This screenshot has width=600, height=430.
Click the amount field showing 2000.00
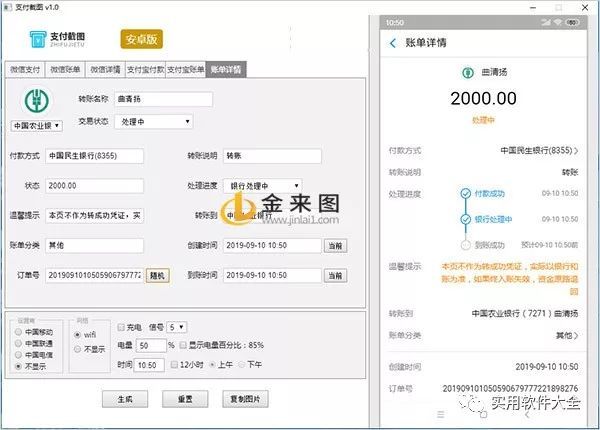tap(95, 186)
